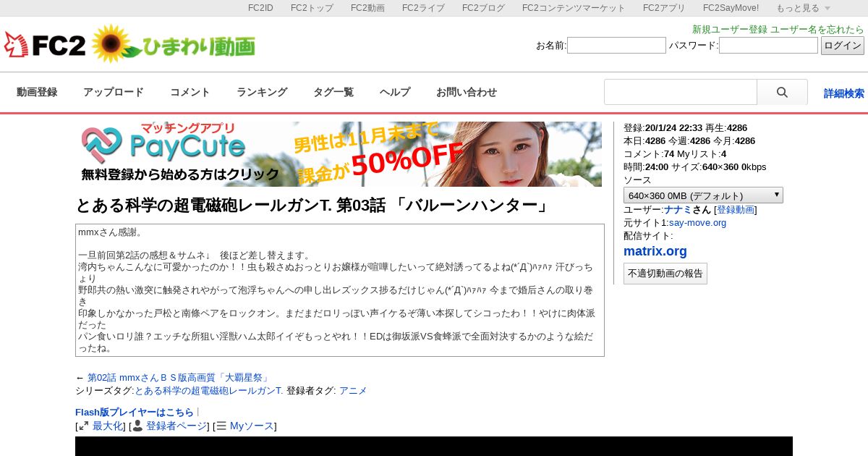The height and width of the screenshot is (456, 868).
Task: Focus the パスワード input field
Action: 768,46
